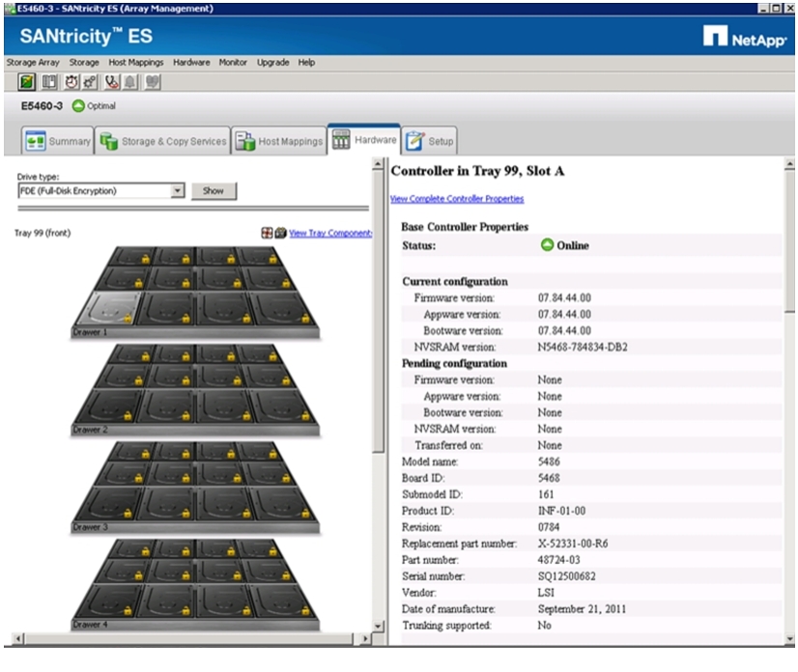Click right pane scrollbar down arrow
The width and height of the screenshot is (798, 672).
(x=789, y=638)
